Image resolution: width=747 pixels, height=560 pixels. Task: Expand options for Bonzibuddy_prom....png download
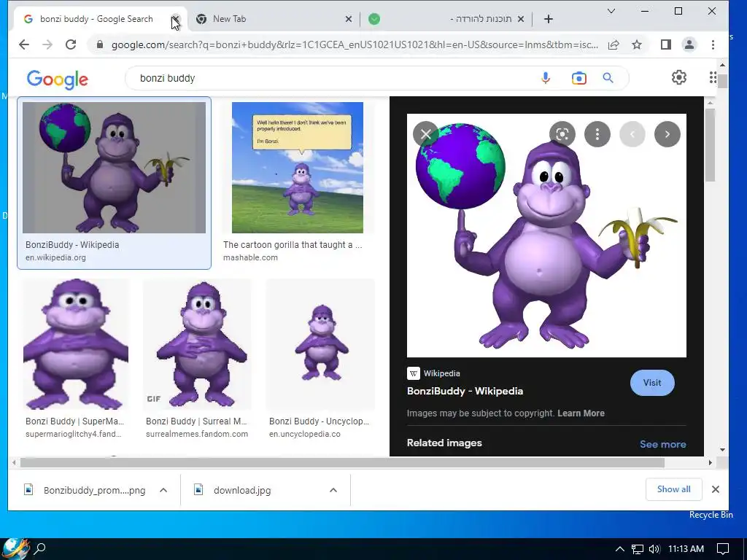coord(163,490)
